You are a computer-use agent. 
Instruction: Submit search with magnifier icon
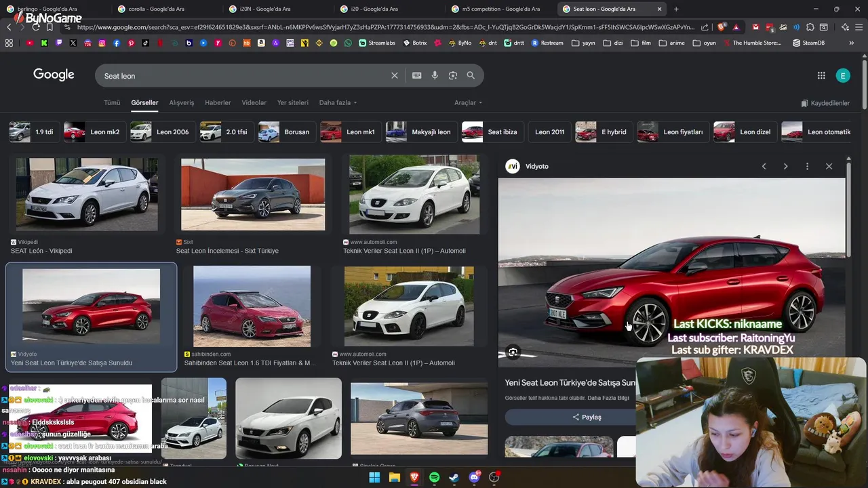(x=471, y=76)
